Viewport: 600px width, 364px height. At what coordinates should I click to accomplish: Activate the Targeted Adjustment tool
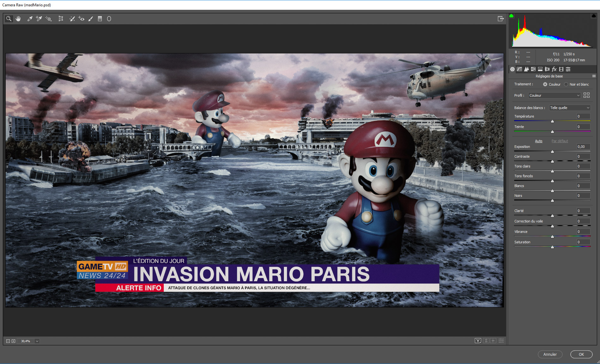click(x=48, y=19)
